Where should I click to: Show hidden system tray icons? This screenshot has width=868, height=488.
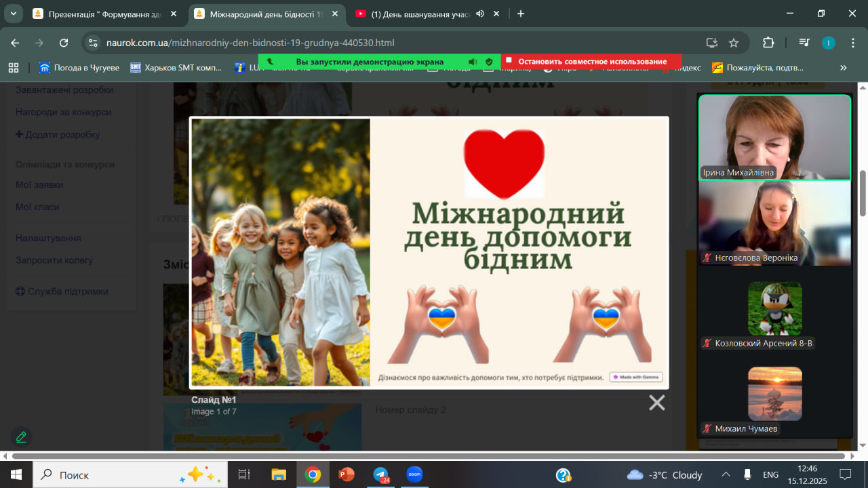[x=726, y=475]
